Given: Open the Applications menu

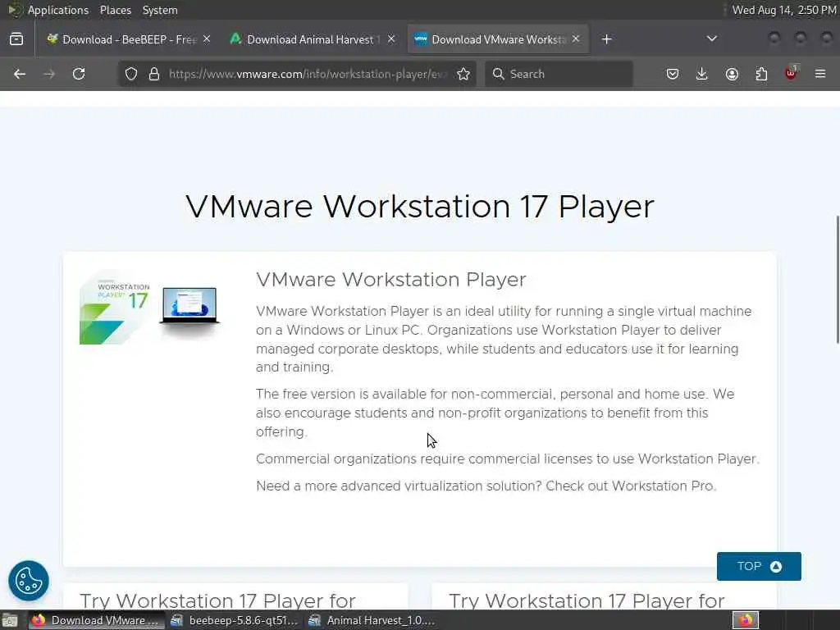Looking at the screenshot, I should (58, 10).
